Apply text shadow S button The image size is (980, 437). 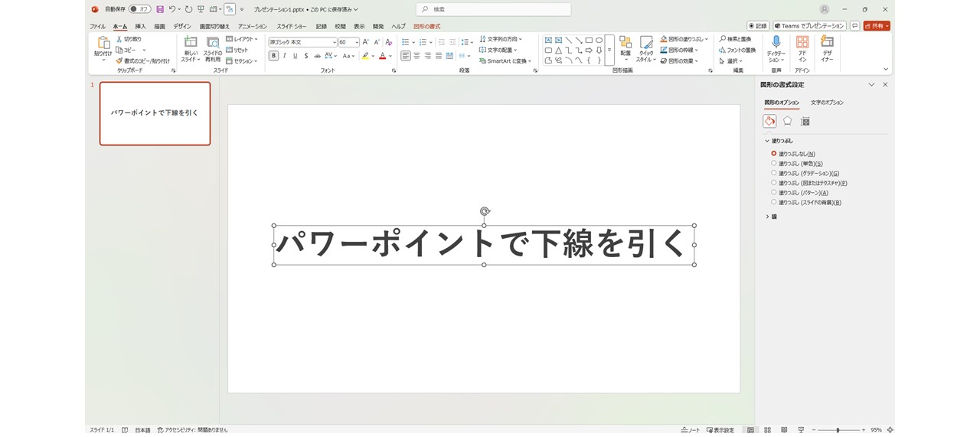[306, 56]
